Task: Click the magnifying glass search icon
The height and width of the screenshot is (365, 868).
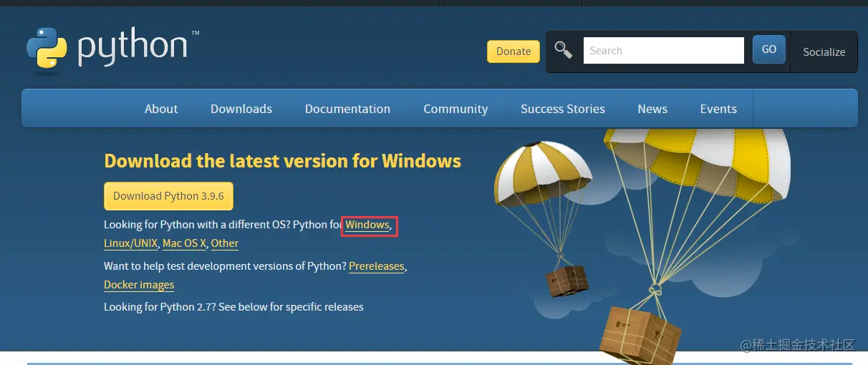Action: click(564, 50)
